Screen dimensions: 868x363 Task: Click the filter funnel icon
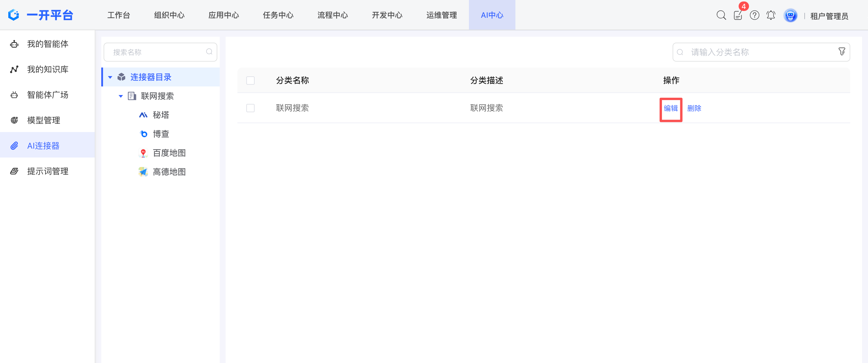point(841,52)
